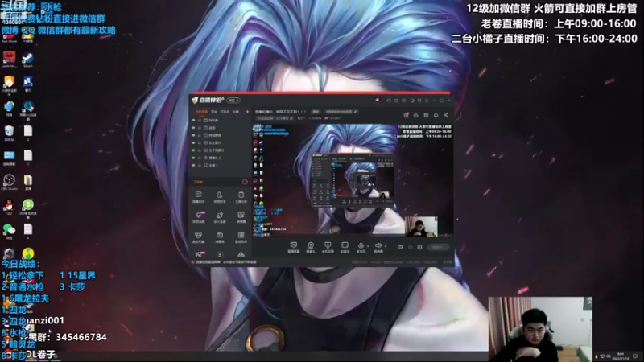The image size is (644, 362).
Task: Select the fourth scene tab
Action: [236, 112]
